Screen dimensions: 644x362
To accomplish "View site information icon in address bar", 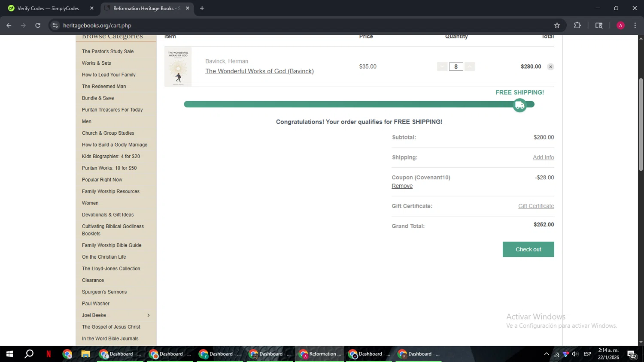I will click(x=55, y=25).
